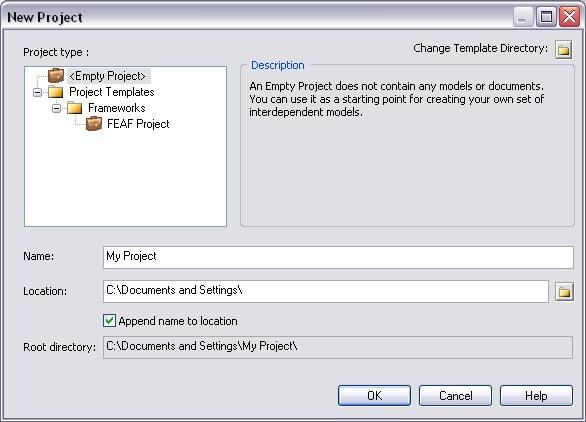Click the Root directory field
Screen dimensions: 586x422
[x=338, y=347]
